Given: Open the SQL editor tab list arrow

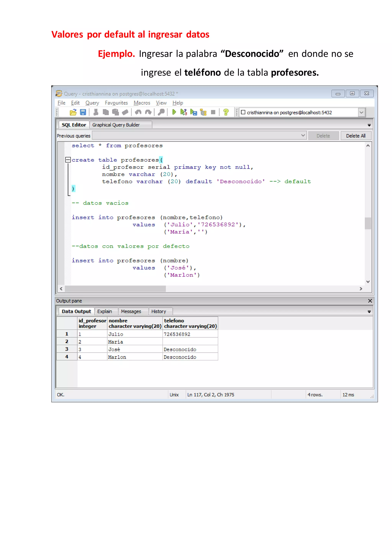Looking at the screenshot, I should pos(369,125).
